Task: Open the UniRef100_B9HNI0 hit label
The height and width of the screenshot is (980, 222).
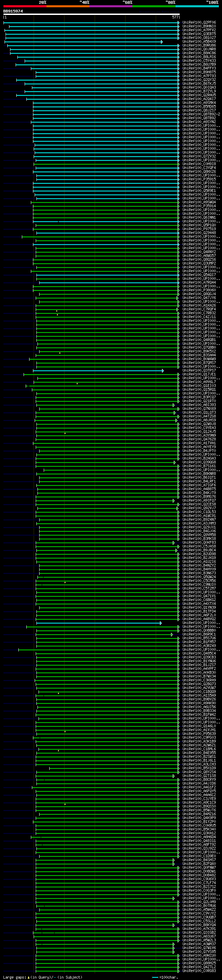Action: (199, 26)
